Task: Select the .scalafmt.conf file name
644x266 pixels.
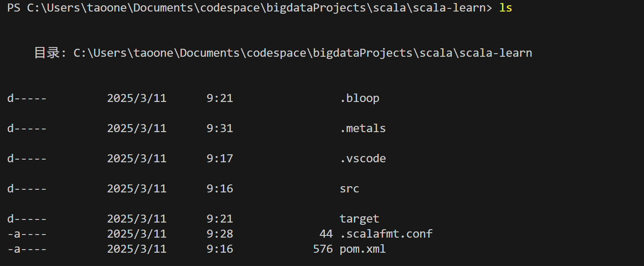Action: click(386, 234)
